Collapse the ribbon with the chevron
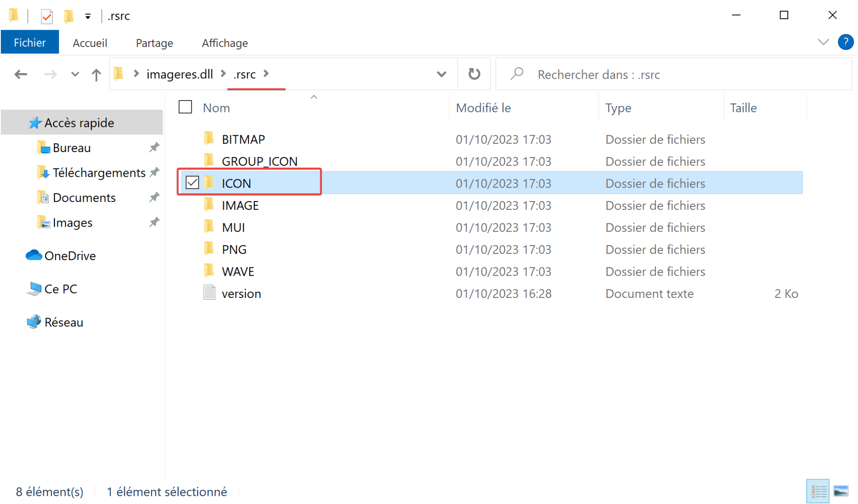858x504 pixels. pyautogui.click(x=822, y=42)
